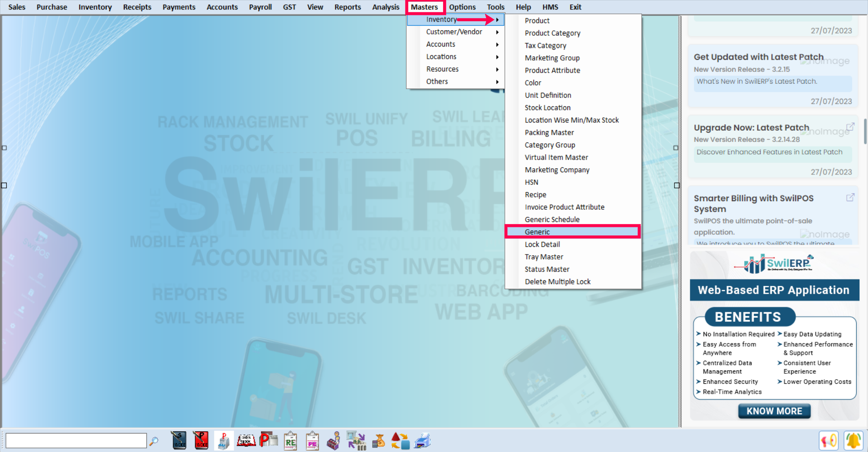Expand the Inventory submenu arrow
The width and height of the screenshot is (868, 452).
(x=497, y=19)
